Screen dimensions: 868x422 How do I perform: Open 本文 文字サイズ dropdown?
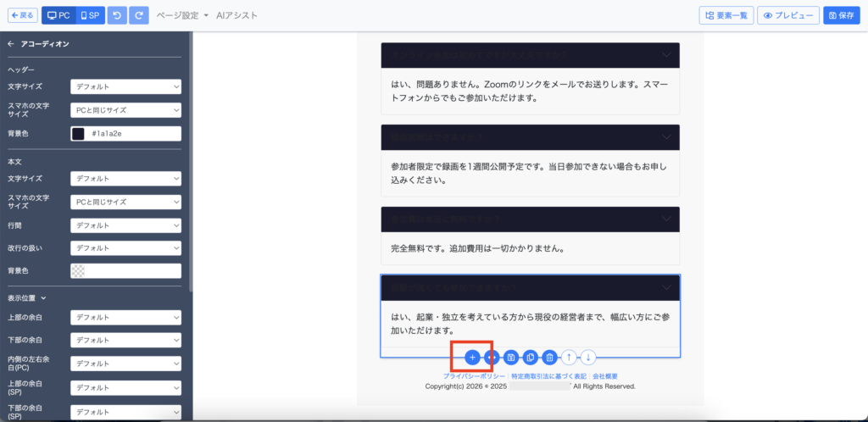click(x=125, y=179)
